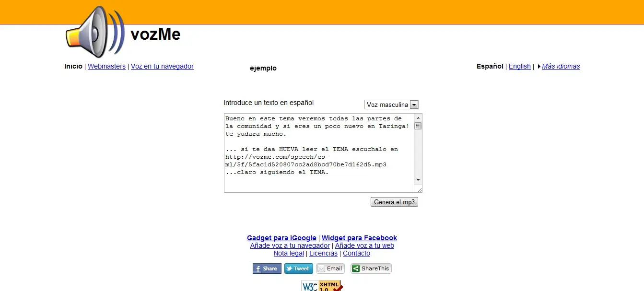644x291 pixels.
Task: Click the Facebook Share button
Action: pos(267,268)
